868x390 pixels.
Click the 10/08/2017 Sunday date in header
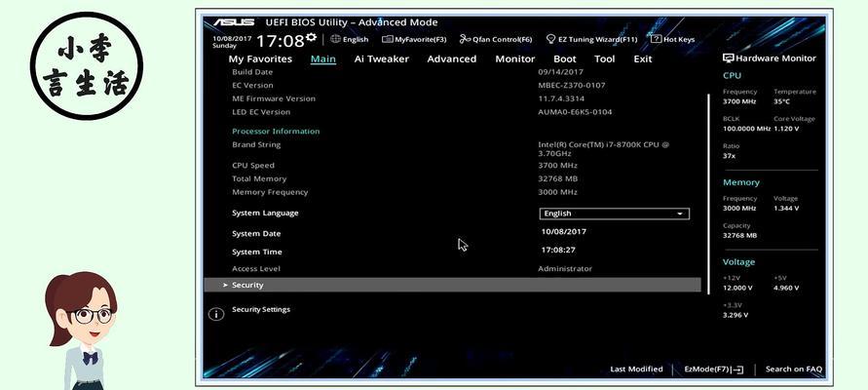pos(232,42)
